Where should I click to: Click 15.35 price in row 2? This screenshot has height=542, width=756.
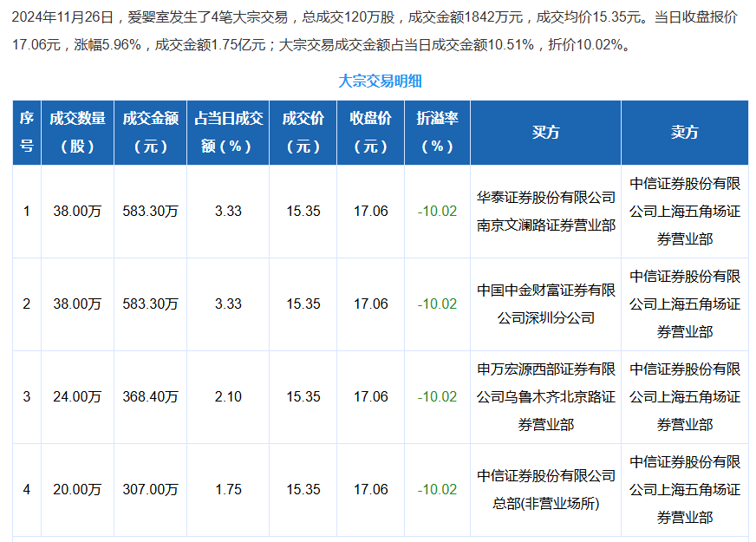tap(303, 304)
